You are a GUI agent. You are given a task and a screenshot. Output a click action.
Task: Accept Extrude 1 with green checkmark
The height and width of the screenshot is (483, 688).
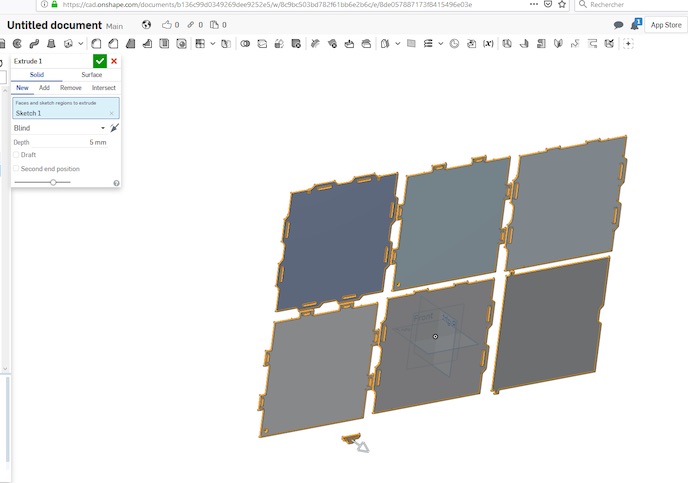(100, 61)
